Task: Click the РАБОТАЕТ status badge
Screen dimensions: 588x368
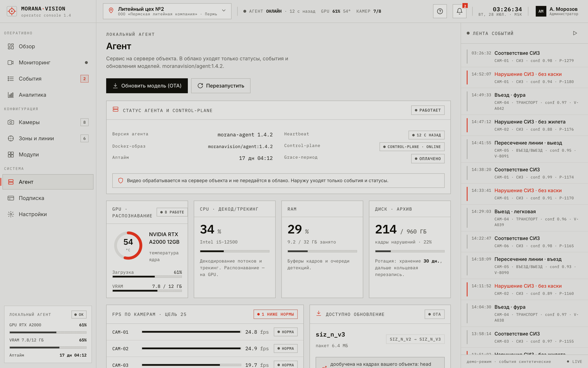Action: (428, 110)
